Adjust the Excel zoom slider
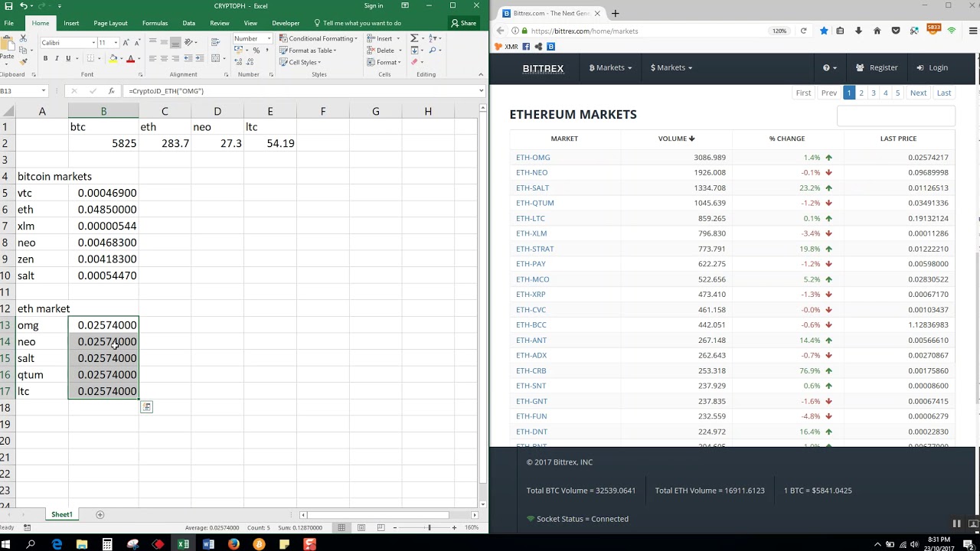The image size is (980, 551). pyautogui.click(x=430, y=527)
